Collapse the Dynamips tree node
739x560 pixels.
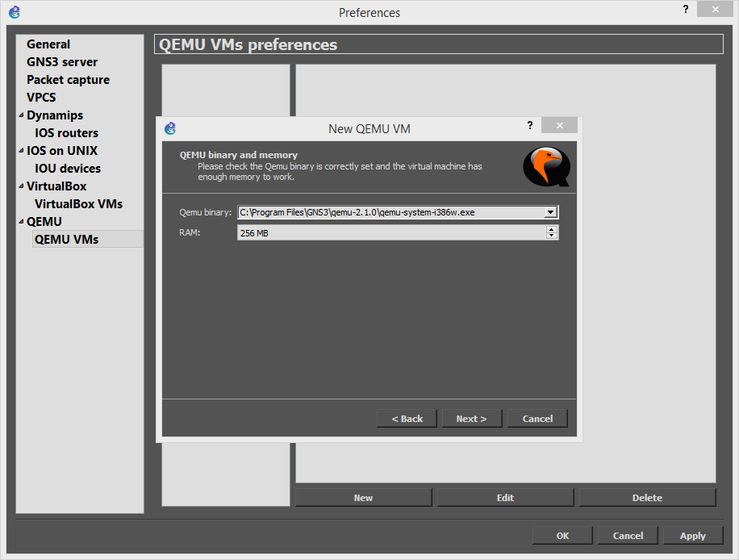pyautogui.click(x=21, y=115)
